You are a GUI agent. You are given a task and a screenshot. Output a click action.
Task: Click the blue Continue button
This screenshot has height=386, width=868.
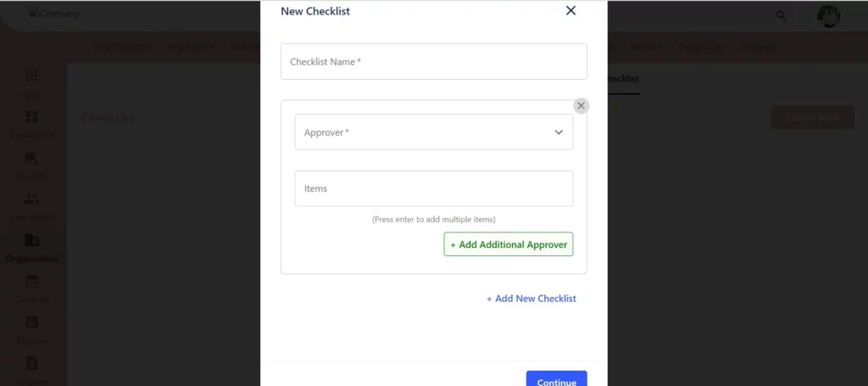556,379
